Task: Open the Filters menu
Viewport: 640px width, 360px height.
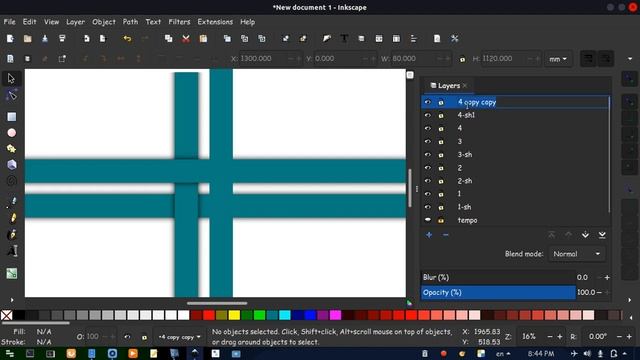Action: 179,22
